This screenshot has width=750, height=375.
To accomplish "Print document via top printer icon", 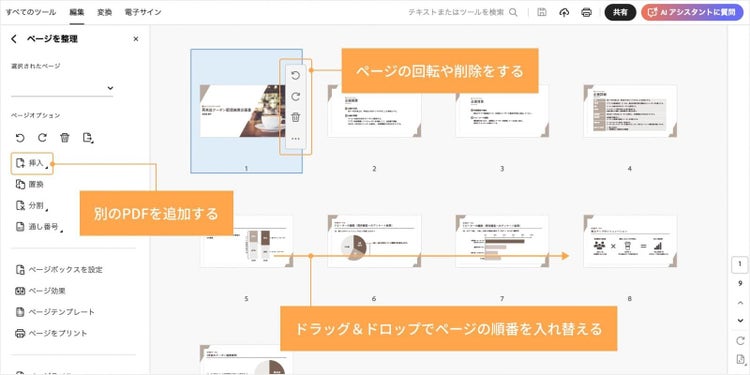I will pyautogui.click(x=586, y=12).
